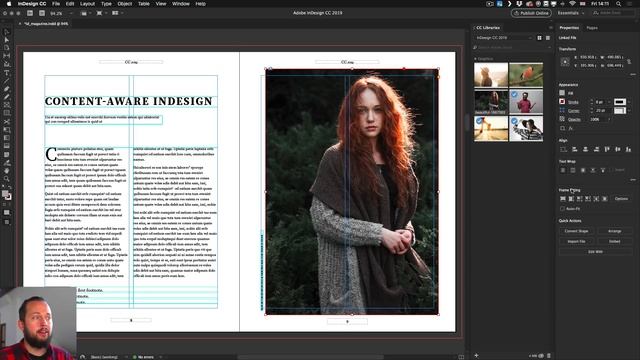Switch to the Properties tab

pos(569,28)
